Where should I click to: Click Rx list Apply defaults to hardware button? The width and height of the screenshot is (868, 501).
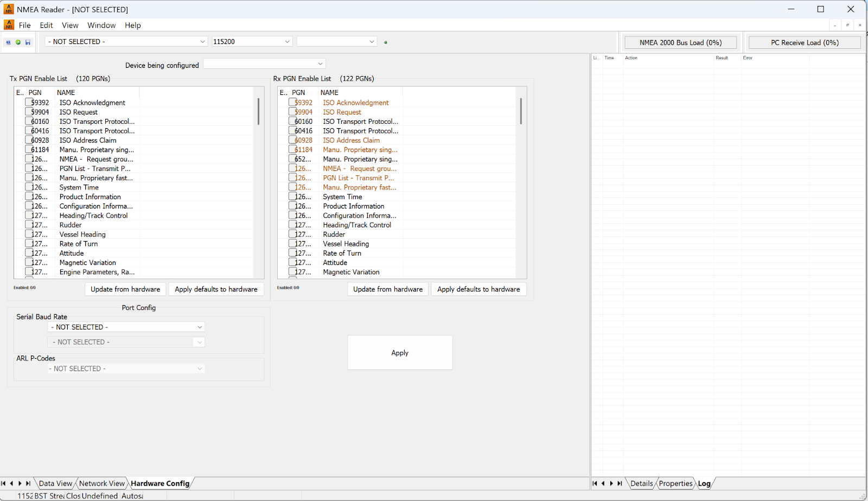pyautogui.click(x=478, y=289)
